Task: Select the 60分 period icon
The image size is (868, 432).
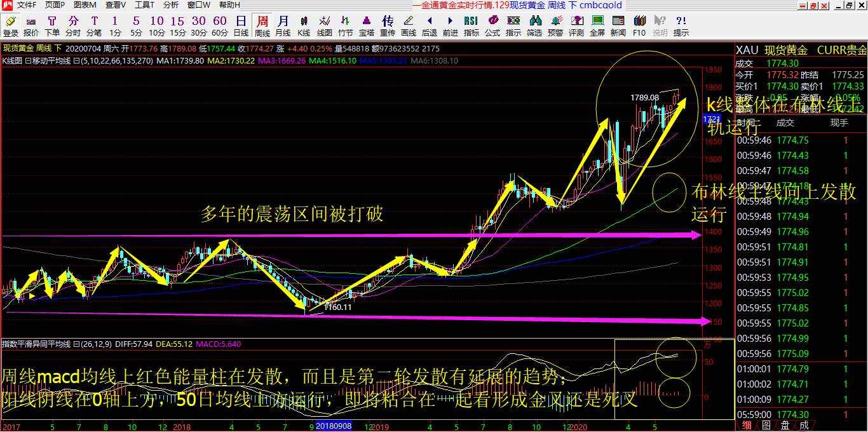Action: pos(220,26)
